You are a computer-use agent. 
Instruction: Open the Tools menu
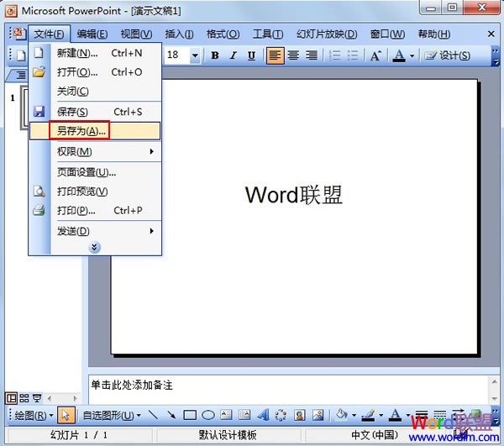268,34
